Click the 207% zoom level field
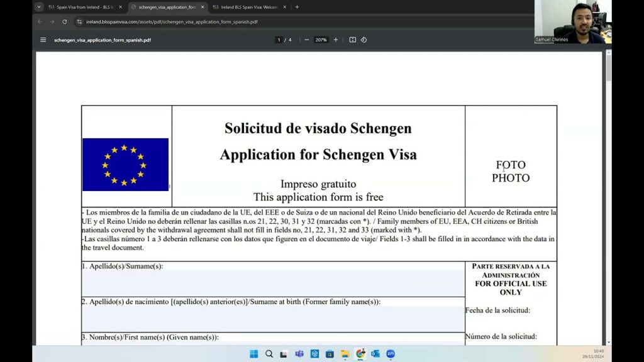Image resolution: width=644 pixels, height=362 pixels. [321, 40]
